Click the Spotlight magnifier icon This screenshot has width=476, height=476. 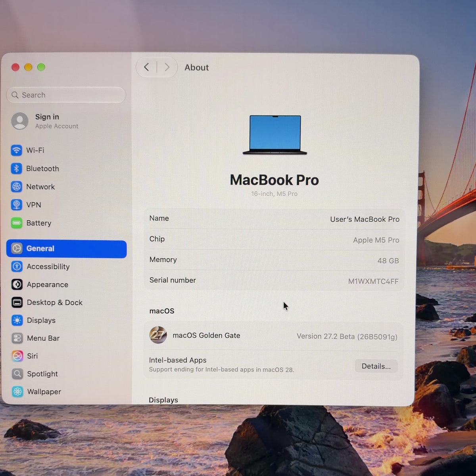[17, 374]
